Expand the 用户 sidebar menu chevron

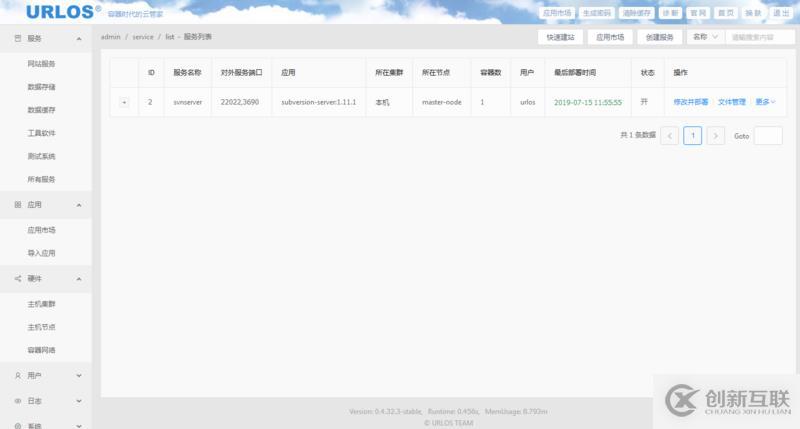(x=79, y=375)
